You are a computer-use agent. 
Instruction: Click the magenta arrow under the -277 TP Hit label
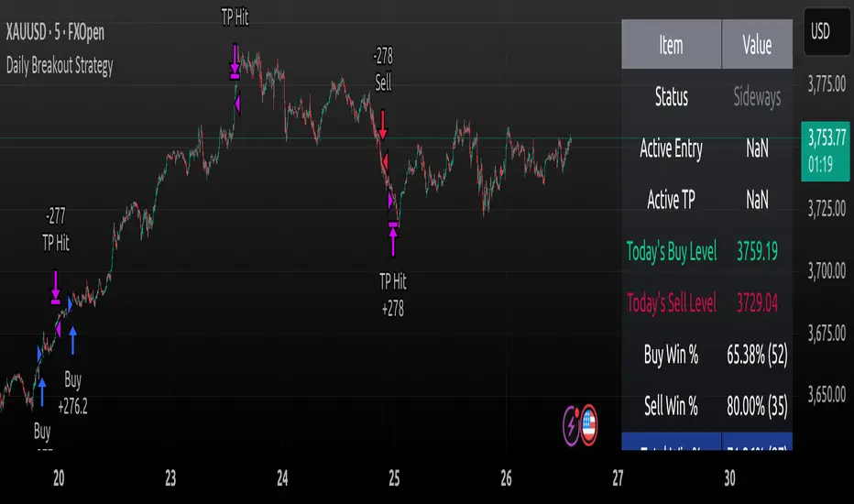coord(56,285)
